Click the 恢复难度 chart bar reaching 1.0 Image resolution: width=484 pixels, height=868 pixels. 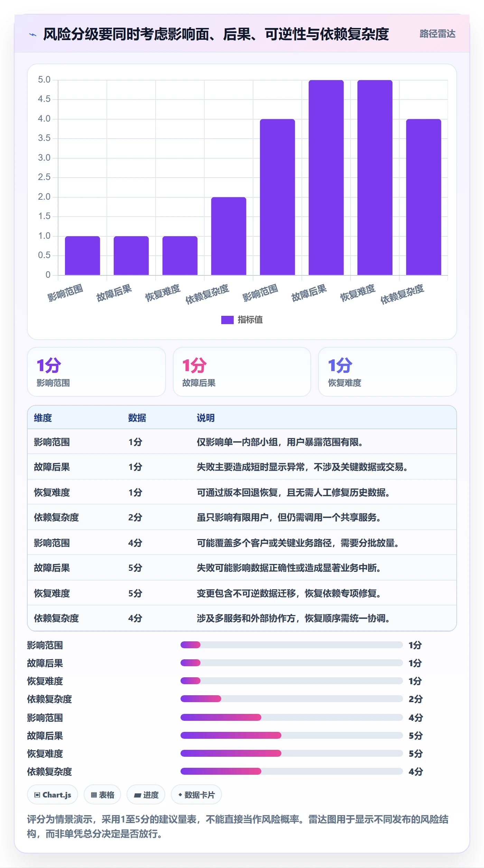click(x=180, y=256)
